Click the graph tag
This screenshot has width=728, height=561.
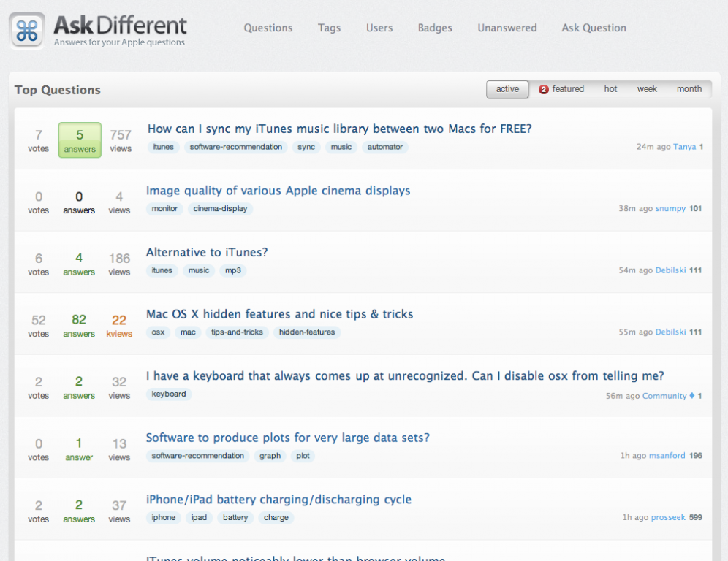coord(270,456)
